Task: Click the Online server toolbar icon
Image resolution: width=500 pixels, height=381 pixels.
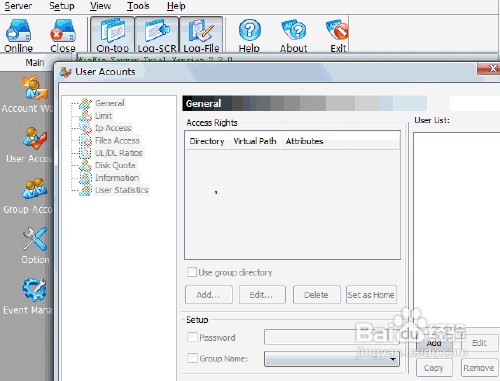Action: pos(18,35)
